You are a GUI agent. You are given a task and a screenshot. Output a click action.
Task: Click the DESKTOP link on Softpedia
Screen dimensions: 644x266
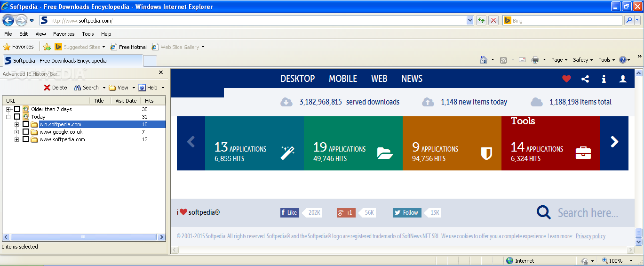coord(298,79)
